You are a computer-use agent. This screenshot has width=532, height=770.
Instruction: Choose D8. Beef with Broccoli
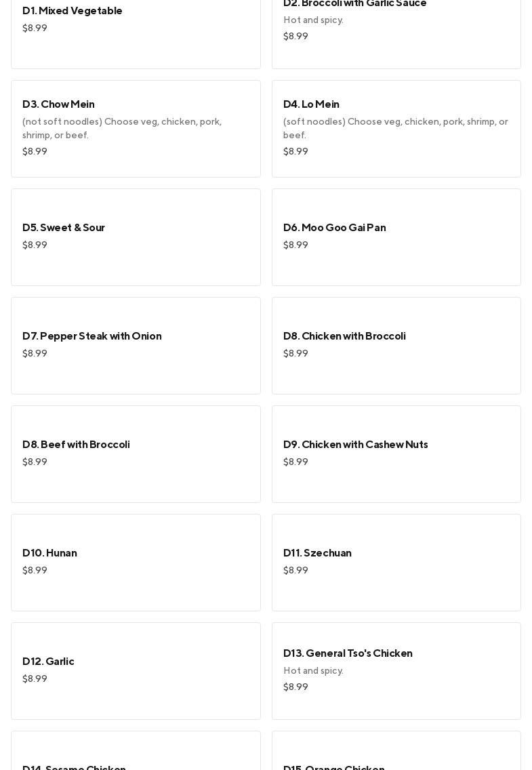coord(136,453)
